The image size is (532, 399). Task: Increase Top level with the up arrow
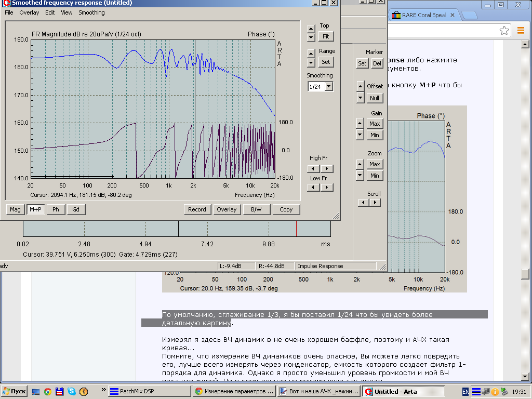pyautogui.click(x=311, y=29)
